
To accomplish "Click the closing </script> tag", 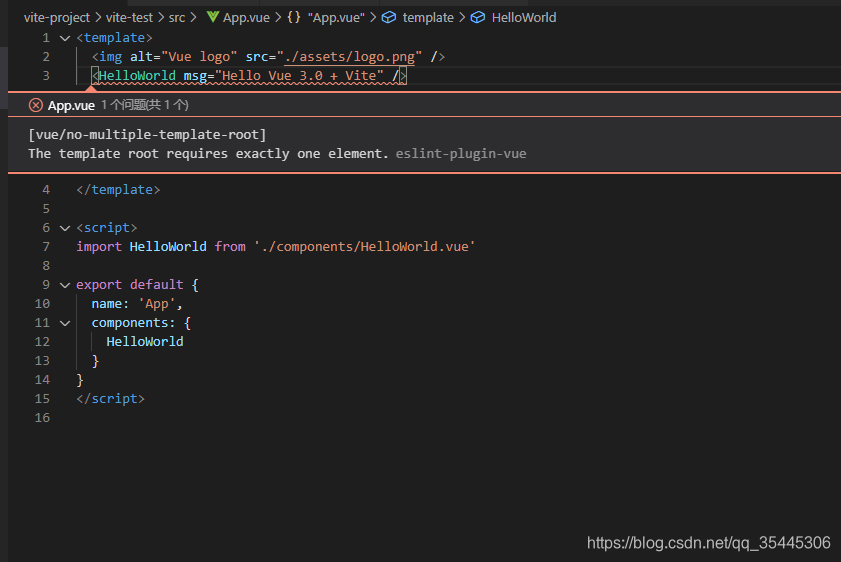I will 110,398.
